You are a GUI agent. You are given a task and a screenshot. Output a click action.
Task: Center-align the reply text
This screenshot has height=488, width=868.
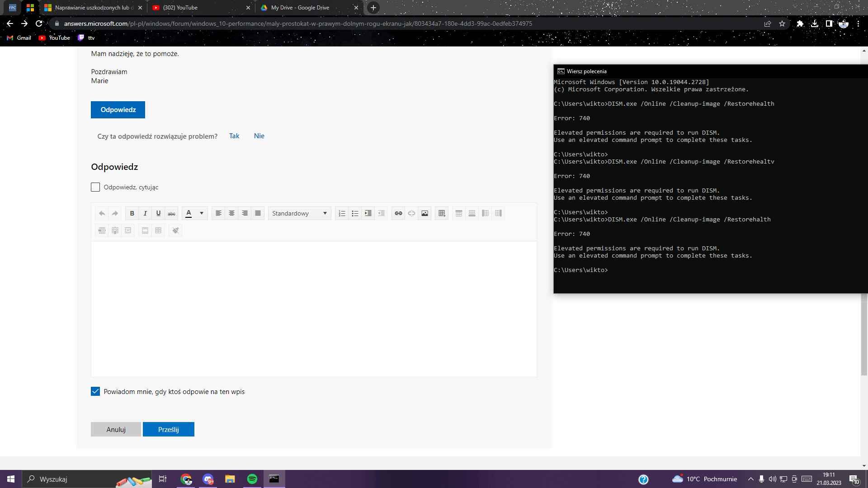[231, 213]
